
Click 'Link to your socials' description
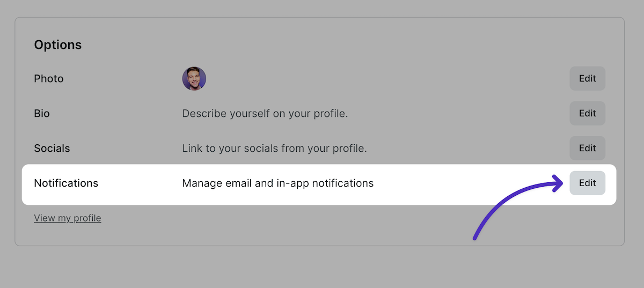[x=274, y=149]
